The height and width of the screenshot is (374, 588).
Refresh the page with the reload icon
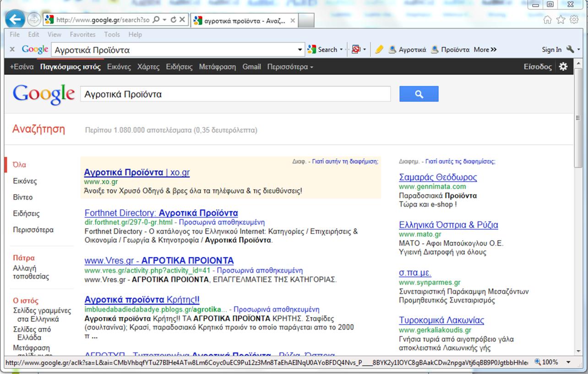click(173, 20)
